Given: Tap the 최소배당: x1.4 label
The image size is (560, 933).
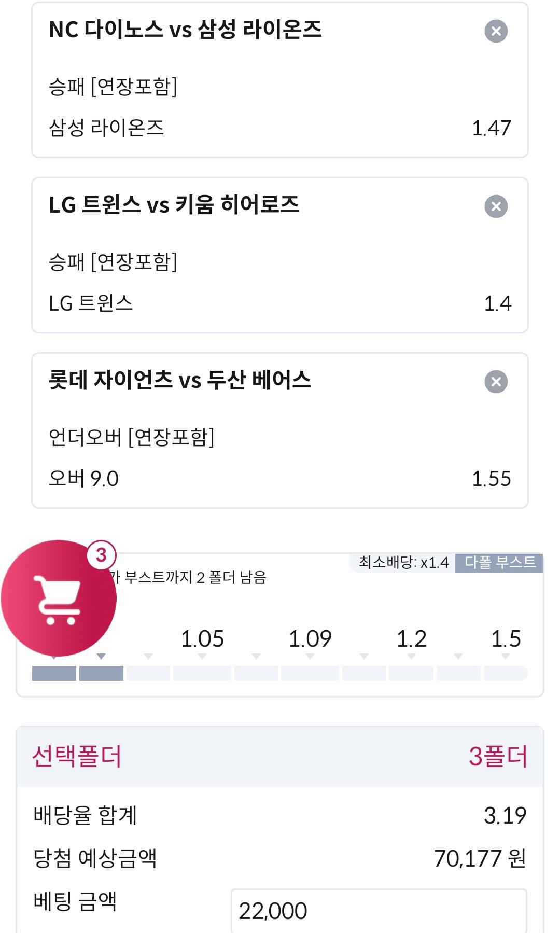Looking at the screenshot, I should pos(404,563).
